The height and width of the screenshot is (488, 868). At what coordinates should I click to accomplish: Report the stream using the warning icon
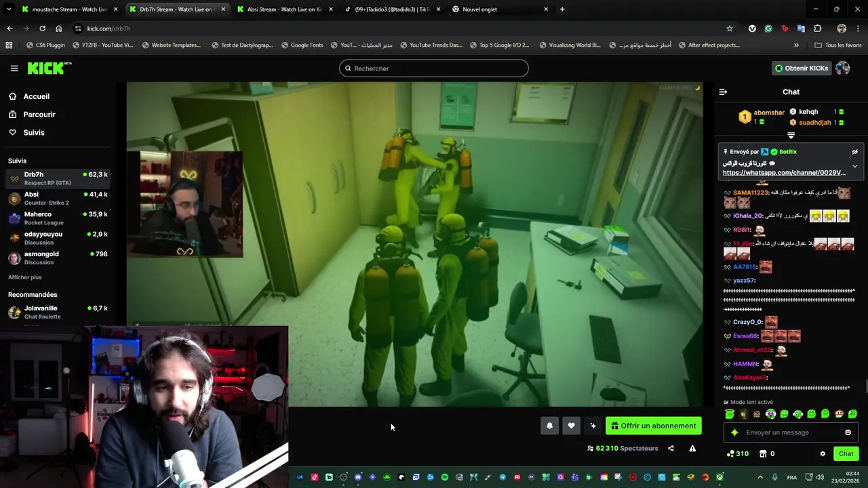pyautogui.click(x=692, y=448)
